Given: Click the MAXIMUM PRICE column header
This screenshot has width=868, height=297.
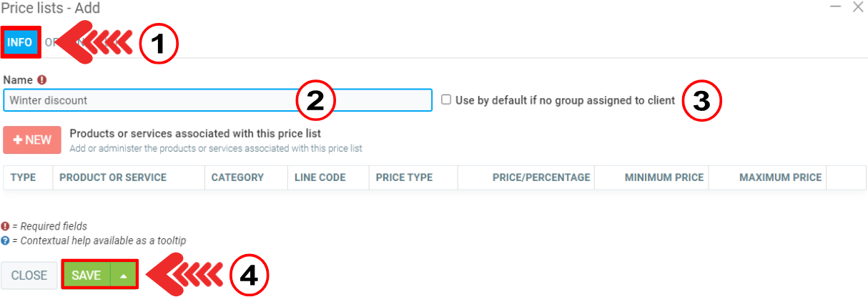Looking at the screenshot, I should (x=781, y=177).
